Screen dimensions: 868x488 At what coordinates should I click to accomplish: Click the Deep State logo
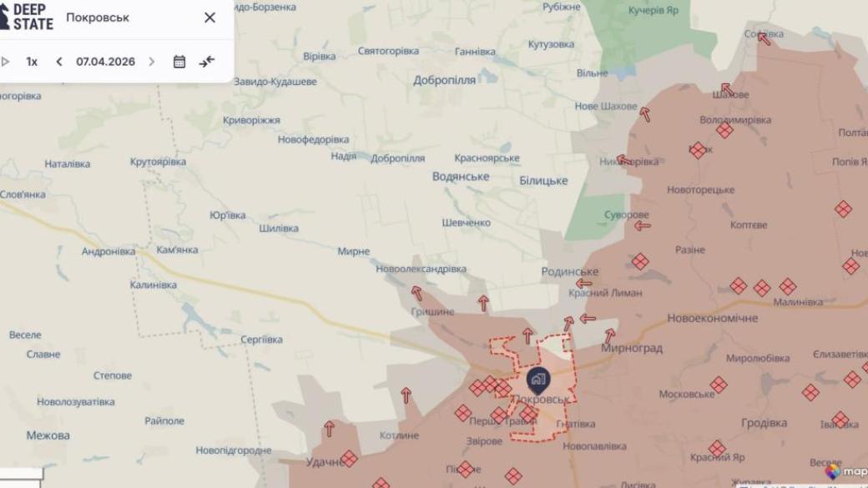[x=27, y=18]
